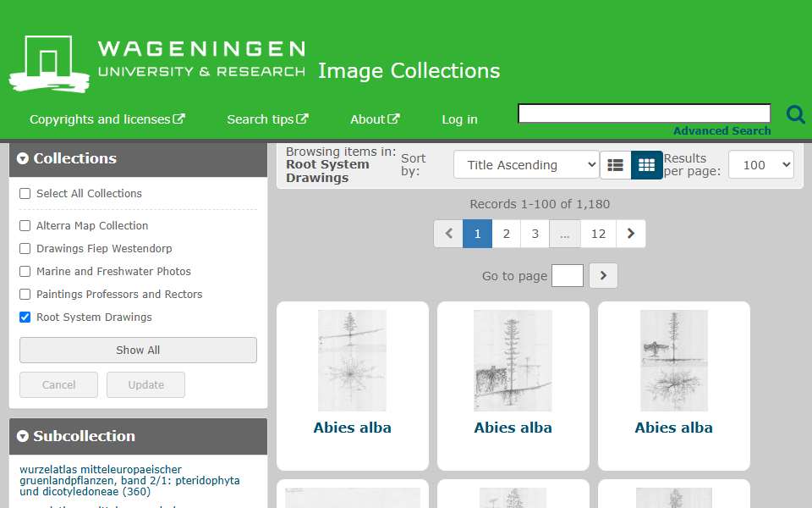Open Copyrights and licenses link
Viewport: 812px width, 508px height.
coord(107,119)
